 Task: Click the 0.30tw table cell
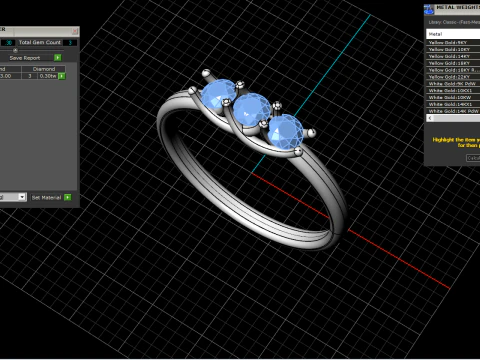[48, 76]
